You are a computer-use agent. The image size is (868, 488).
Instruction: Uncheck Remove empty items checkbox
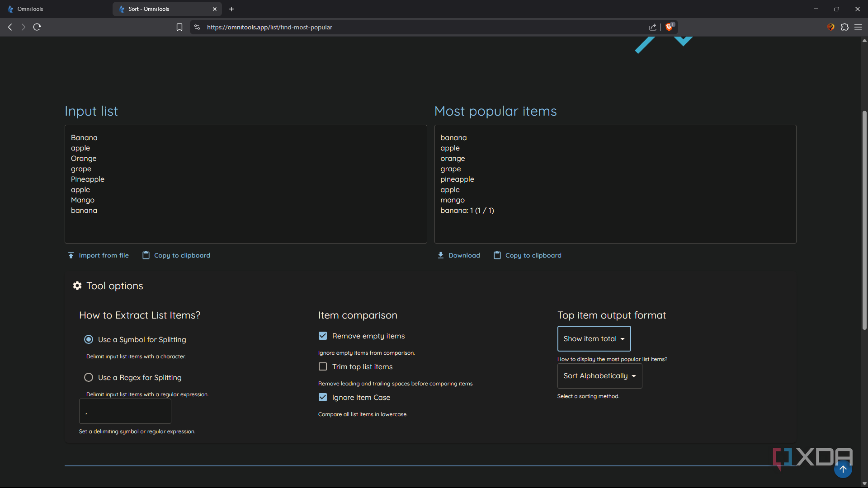pyautogui.click(x=323, y=336)
